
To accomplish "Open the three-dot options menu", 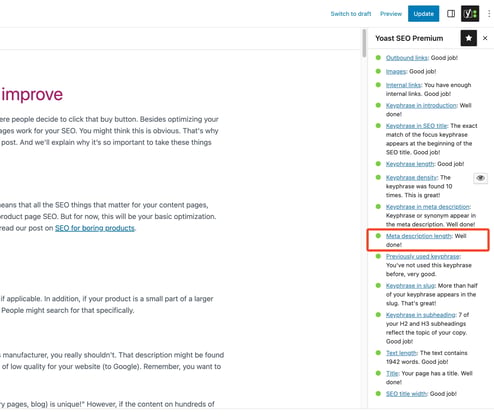I will tap(489, 14).
